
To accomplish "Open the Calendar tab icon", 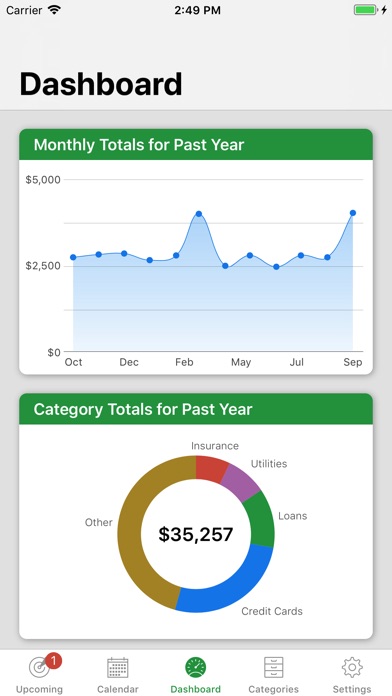I will point(118,668).
